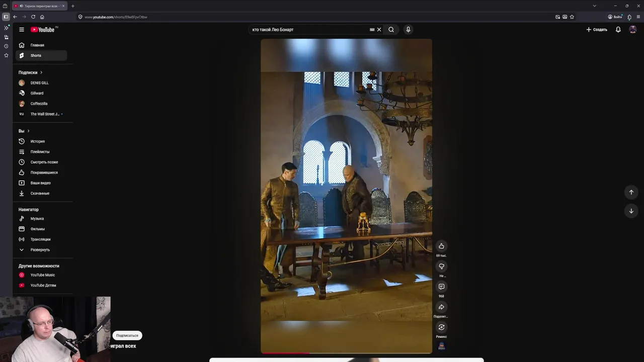The image size is (644, 362).
Task: Pause the Short by clicking the video
Action: click(x=346, y=196)
